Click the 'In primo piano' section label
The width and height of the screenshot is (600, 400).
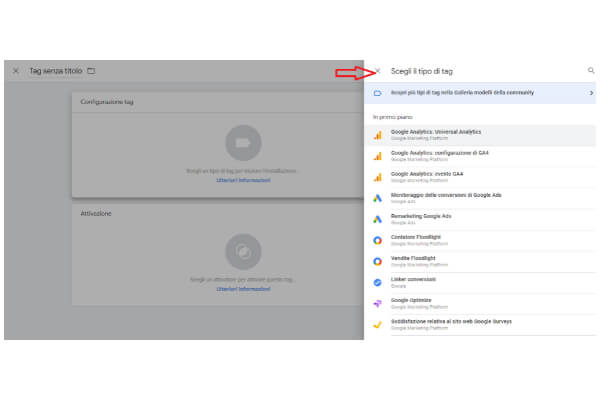click(x=393, y=117)
